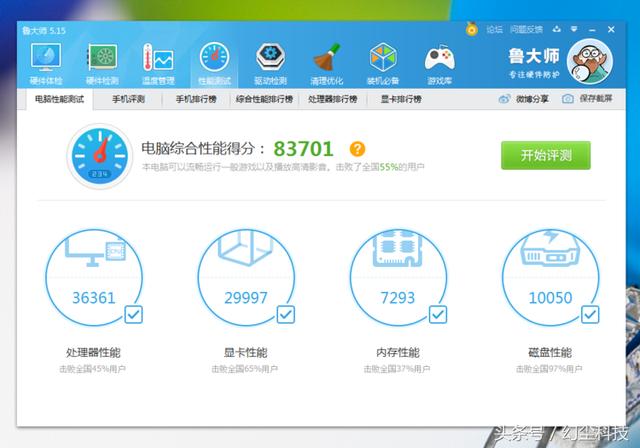Image resolution: width=640 pixels, height=448 pixels.
Task: Switch to the 手机评测 tab
Action: pyautogui.click(x=128, y=99)
